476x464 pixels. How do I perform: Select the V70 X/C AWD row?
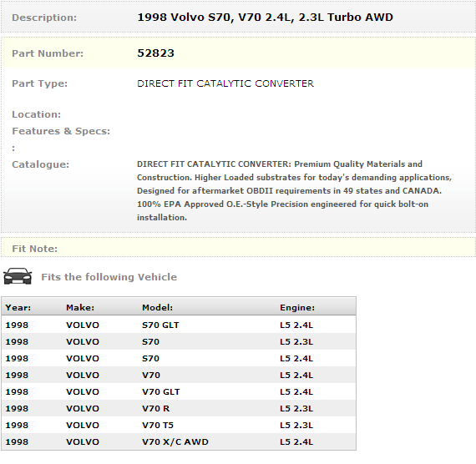[179, 441]
